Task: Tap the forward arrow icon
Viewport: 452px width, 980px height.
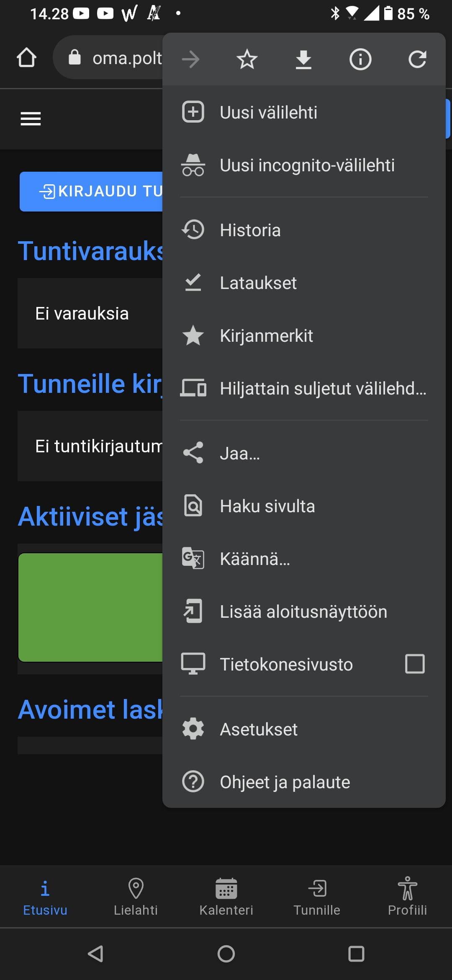Action: [x=191, y=59]
